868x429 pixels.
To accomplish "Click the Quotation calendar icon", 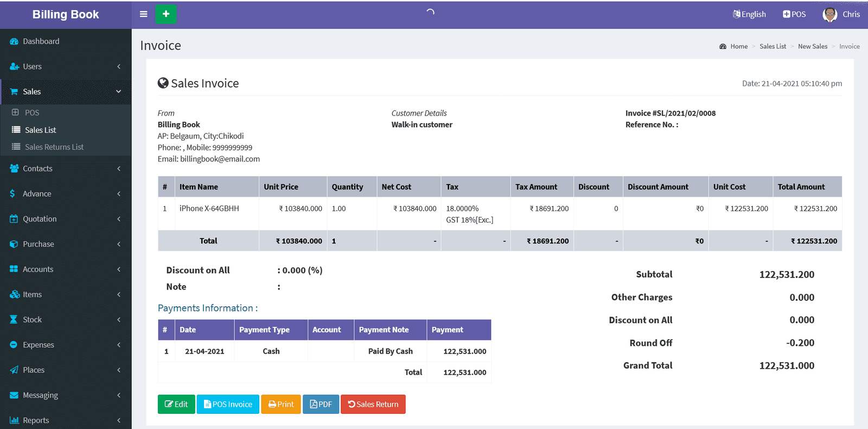I will pos(14,219).
